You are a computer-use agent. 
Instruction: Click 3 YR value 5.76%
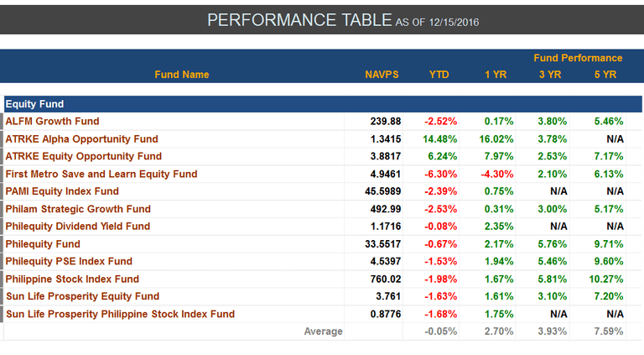tap(553, 243)
